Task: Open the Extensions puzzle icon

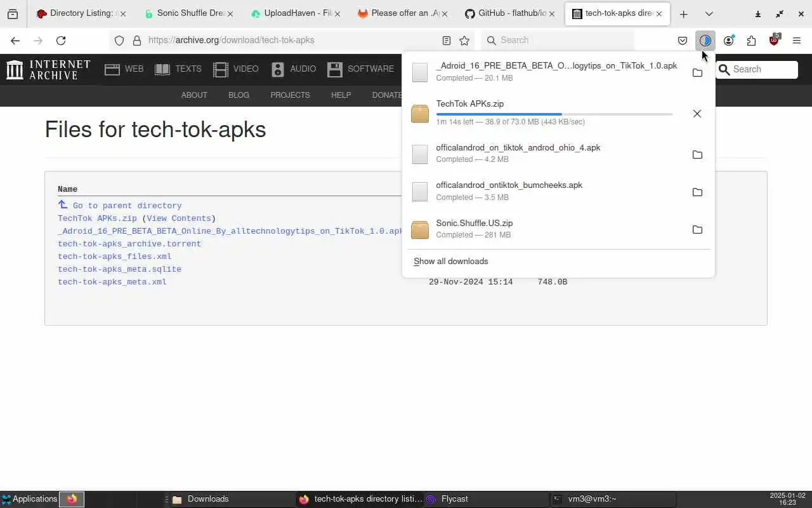Action: tap(751, 41)
